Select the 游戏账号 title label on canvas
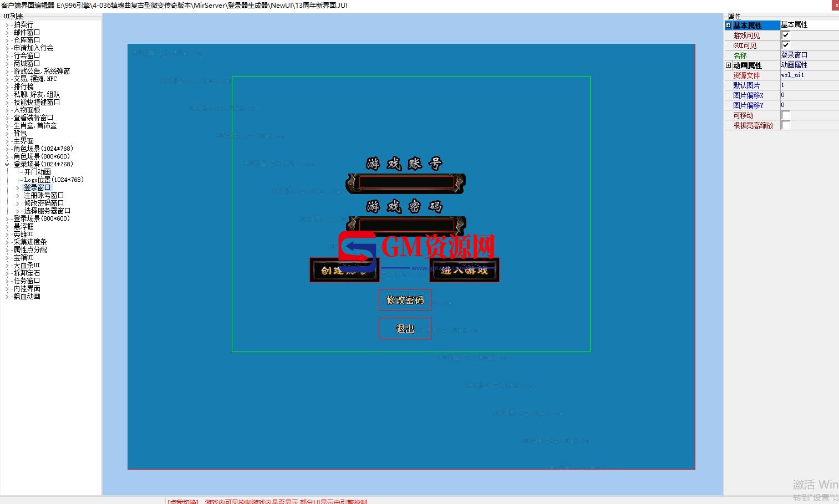 coord(404,164)
